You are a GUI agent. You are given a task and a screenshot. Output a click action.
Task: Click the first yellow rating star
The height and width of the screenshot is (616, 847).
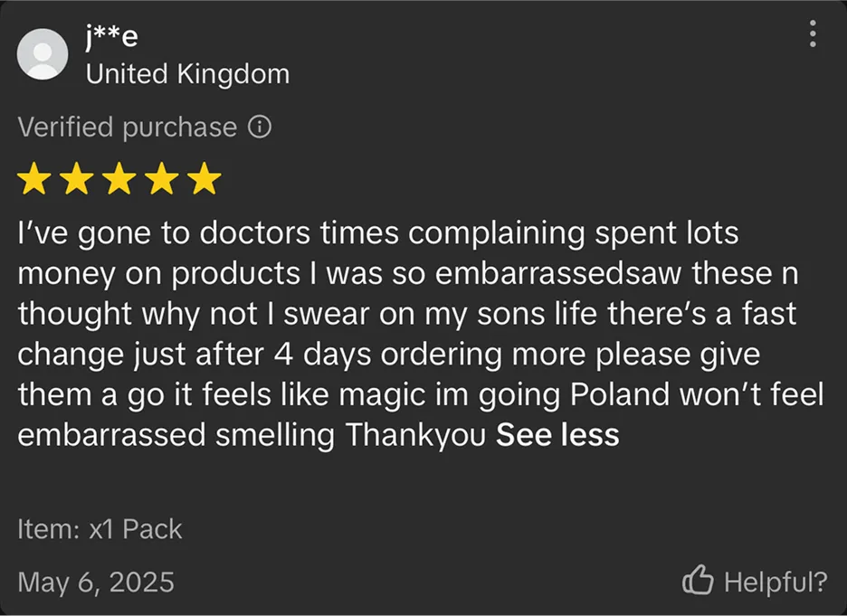point(35,179)
